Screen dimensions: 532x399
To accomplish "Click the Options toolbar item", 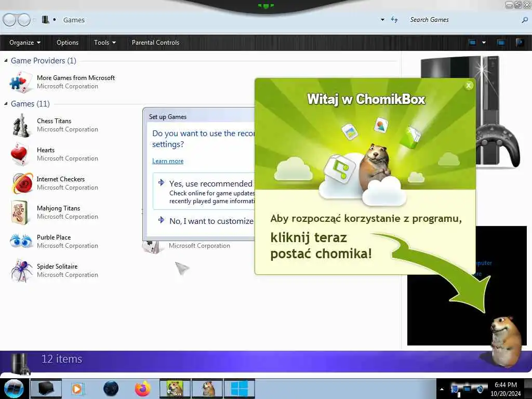I will (68, 43).
